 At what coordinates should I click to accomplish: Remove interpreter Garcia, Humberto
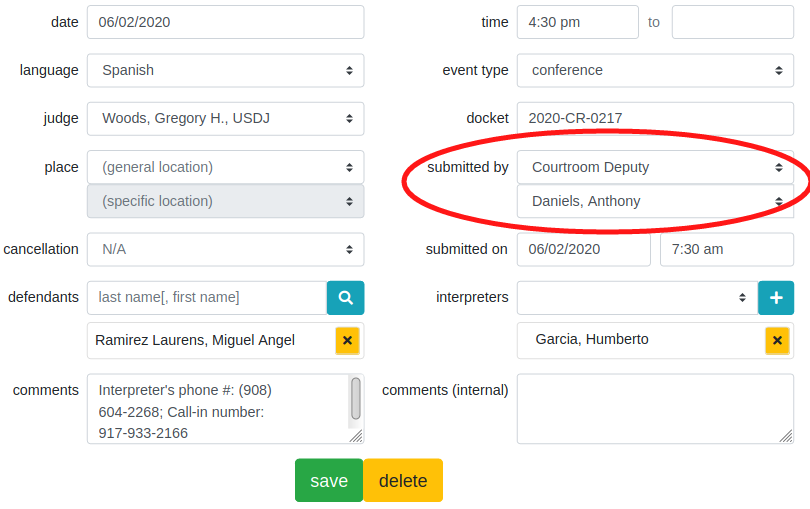coord(777,340)
